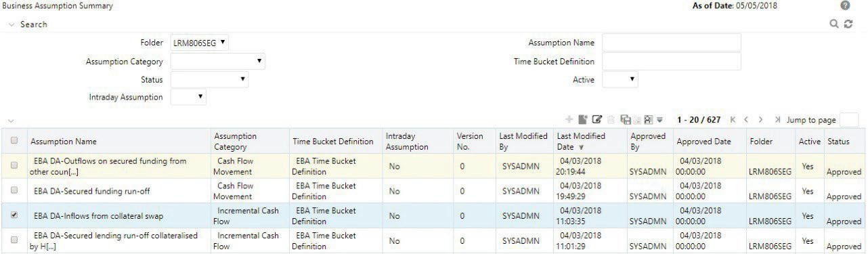The image size is (868, 254).
Task: Open EBA DA-Secured lending run-off collateralised assumption
Action: pos(114,240)
